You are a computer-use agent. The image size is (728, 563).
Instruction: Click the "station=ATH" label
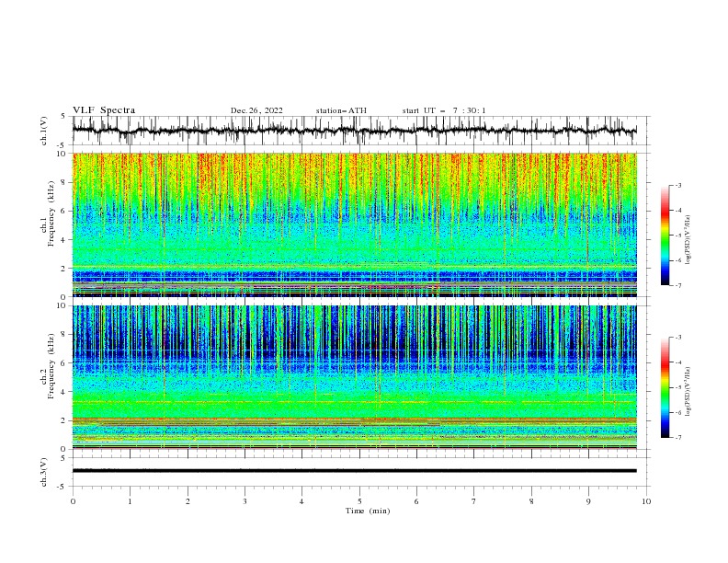pos(341,110)
